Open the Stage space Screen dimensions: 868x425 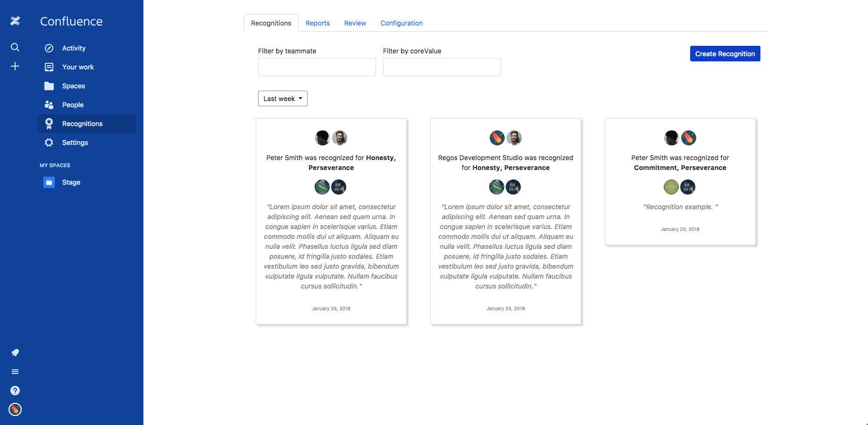click(x=71, y=182)
